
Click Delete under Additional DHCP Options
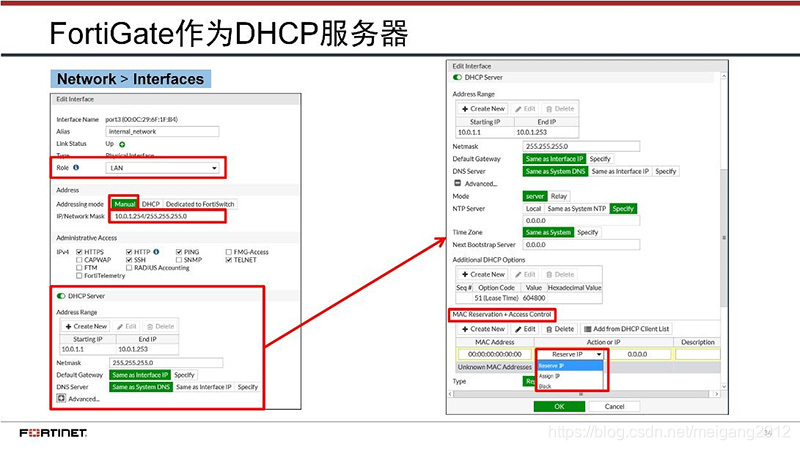(560, 274)
